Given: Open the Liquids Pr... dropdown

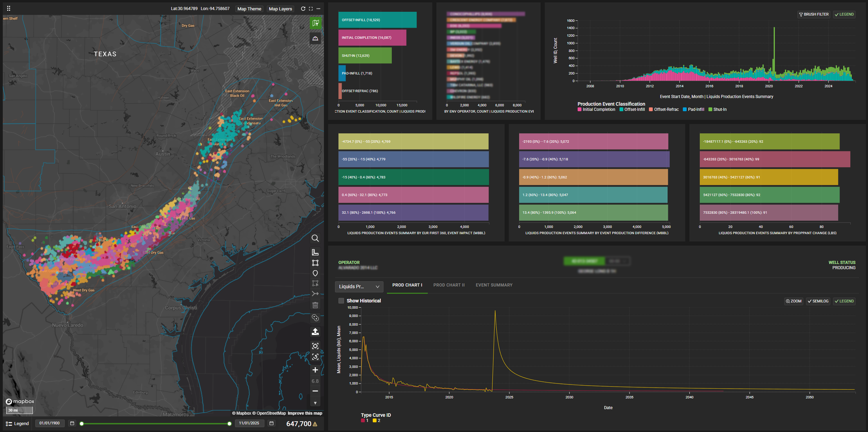Looking at the screenshot, I should coord(359,286).
